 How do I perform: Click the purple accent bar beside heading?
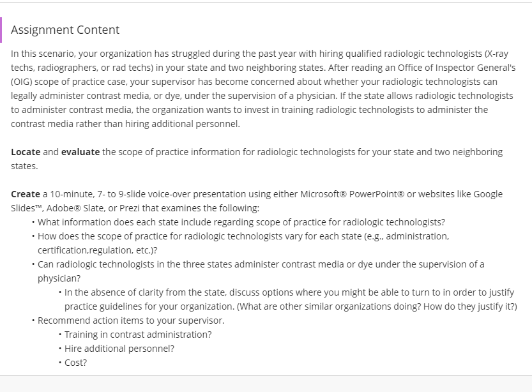(1, 30)
